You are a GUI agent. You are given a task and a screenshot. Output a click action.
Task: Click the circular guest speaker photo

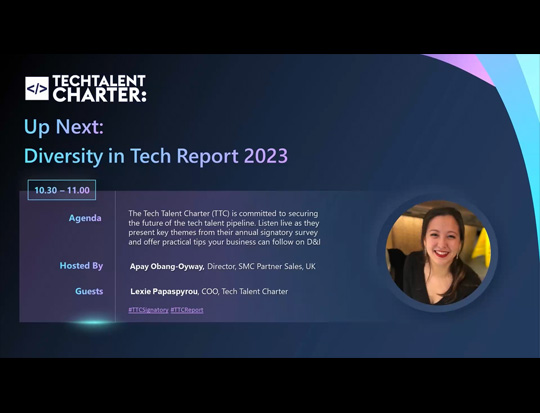click(x=438, y=252)
